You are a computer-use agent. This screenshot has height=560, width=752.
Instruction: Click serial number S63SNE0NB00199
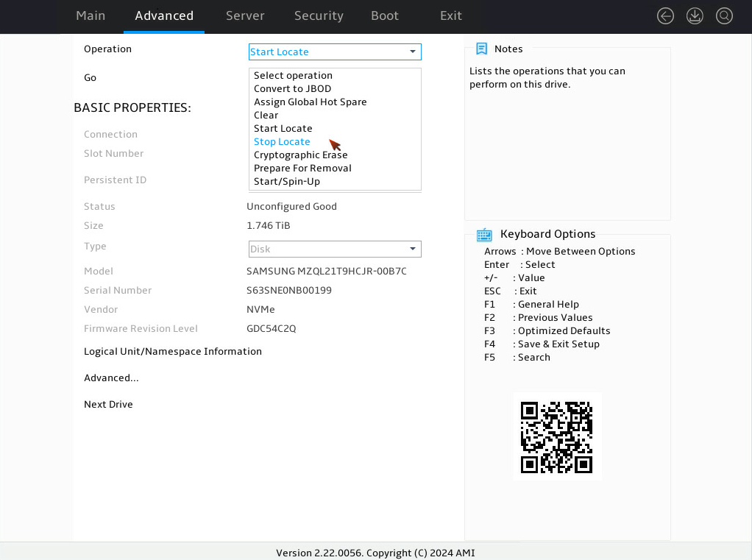point(289,291)
